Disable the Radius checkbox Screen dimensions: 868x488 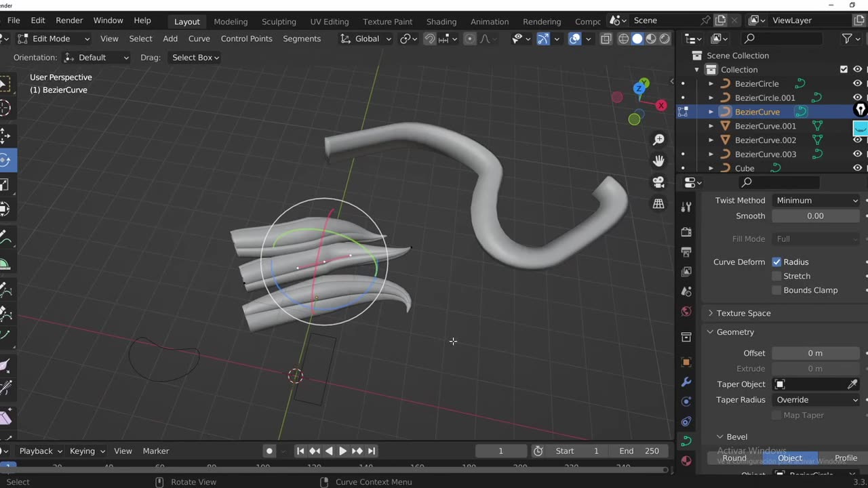pos(777,262)
